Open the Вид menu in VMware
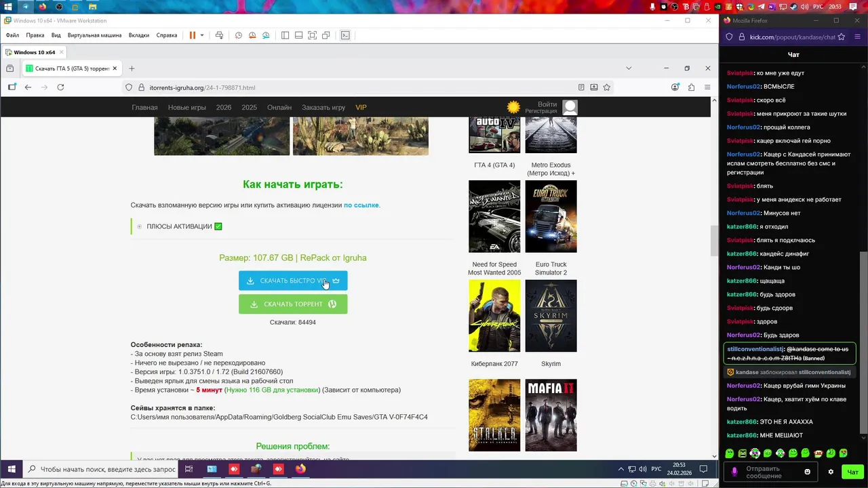The height and width of the screenshot is (488, 868). tap(56, 35)
